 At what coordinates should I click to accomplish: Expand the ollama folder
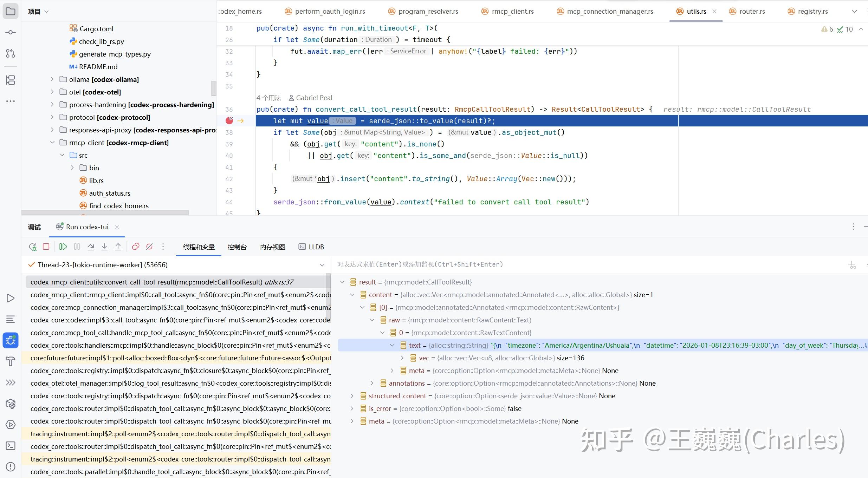tap(52, 79)
